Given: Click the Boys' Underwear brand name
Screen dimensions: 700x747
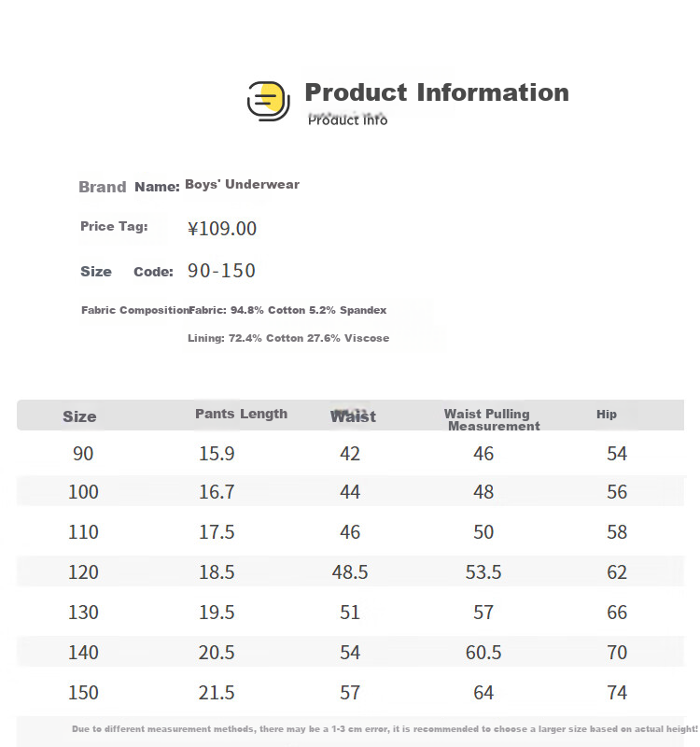Looking at the screenshot, I should coord(242,184).
